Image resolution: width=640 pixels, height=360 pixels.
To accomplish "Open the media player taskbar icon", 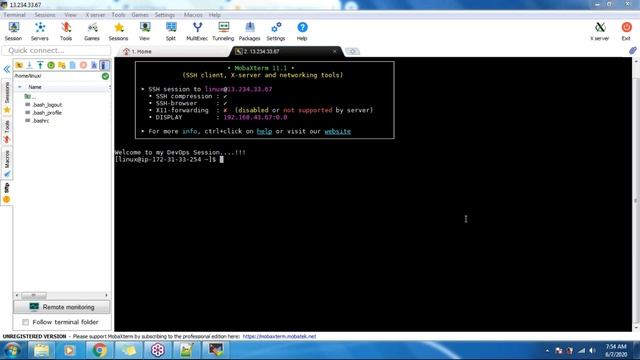I will tap(70, 350).
